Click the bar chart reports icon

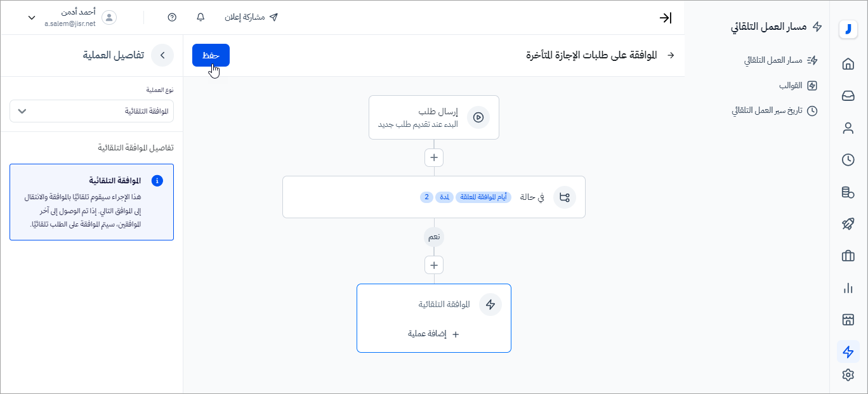pos(848,288)
